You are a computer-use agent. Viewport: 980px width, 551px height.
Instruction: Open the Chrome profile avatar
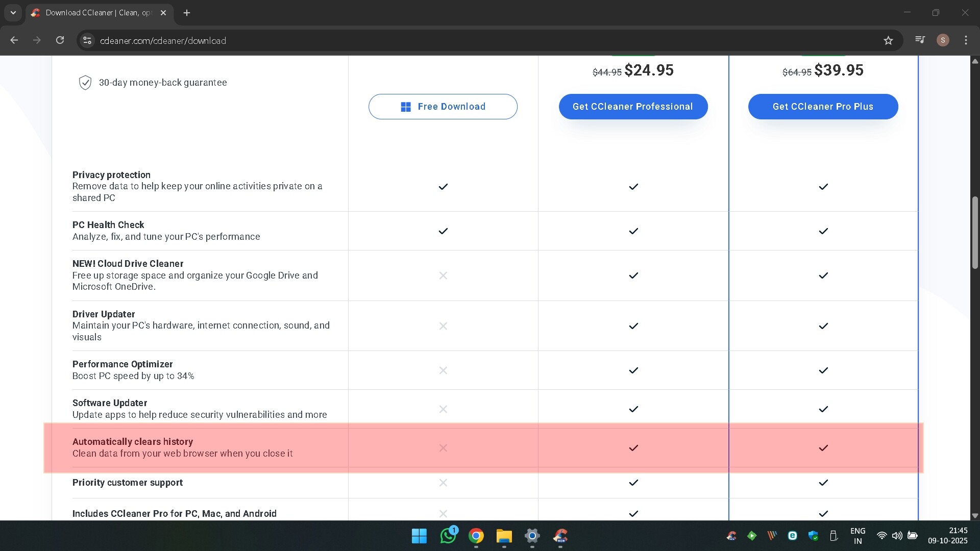(943, 40)
